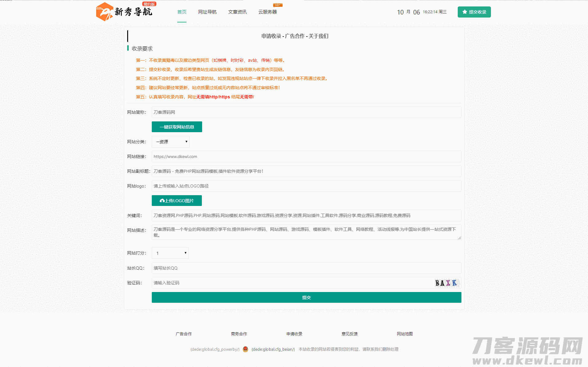Click the 提交收录 button in header
The image size is (588, 367).
(474, 12)
